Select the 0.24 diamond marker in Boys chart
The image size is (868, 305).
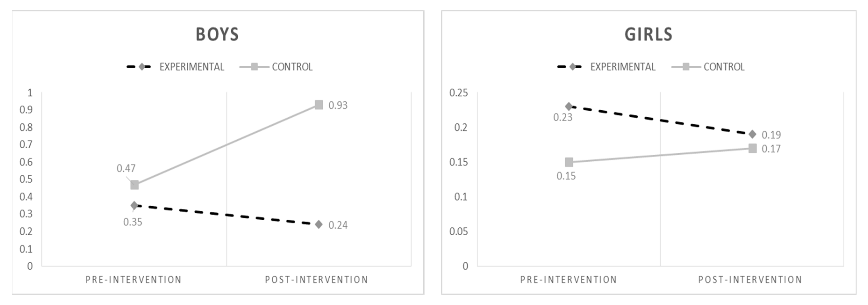[x=319, y=224]
